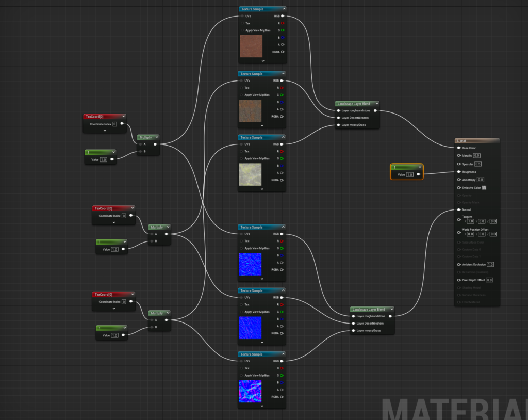The height and width of the screenshot is (420, 528).
Task: Click the Tangent X value field
Action: click(x=470, y=221)
